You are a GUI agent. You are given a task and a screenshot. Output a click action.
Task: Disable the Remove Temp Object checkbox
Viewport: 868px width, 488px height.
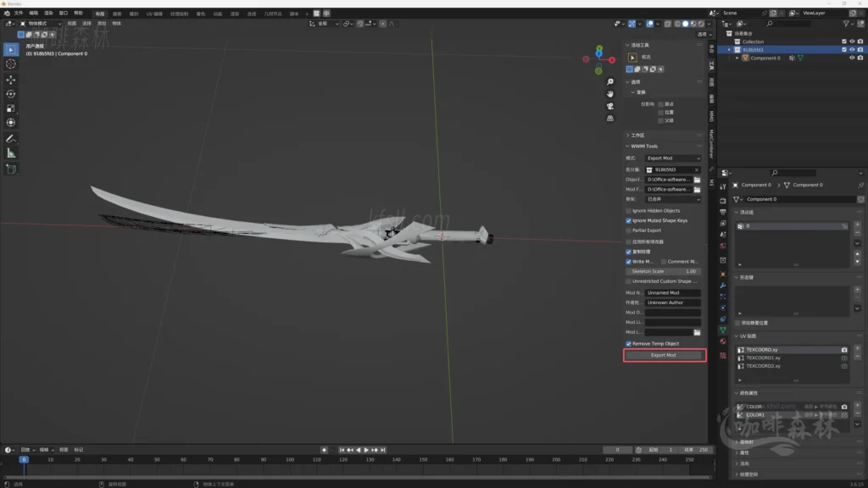click(628, 343)
